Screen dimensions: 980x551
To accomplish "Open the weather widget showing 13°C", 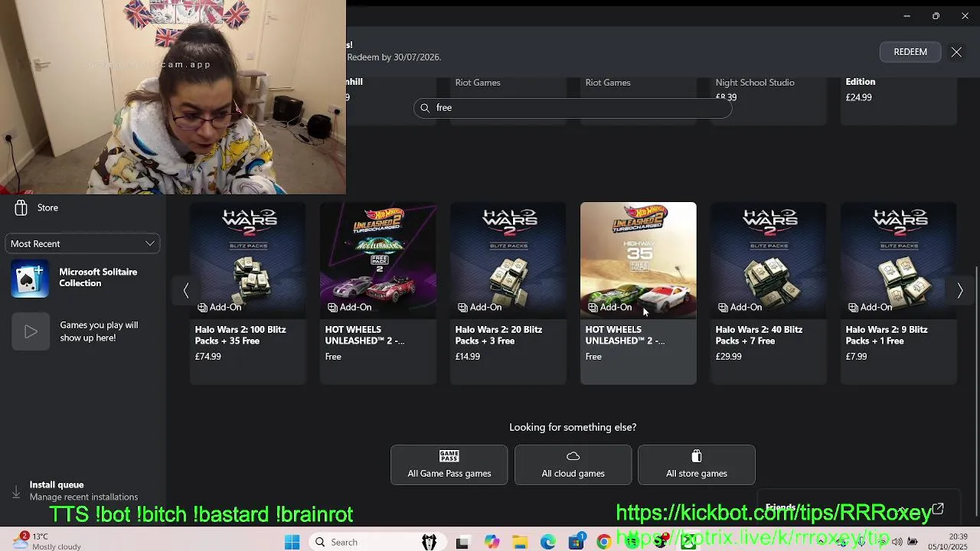I will (47, 541).
